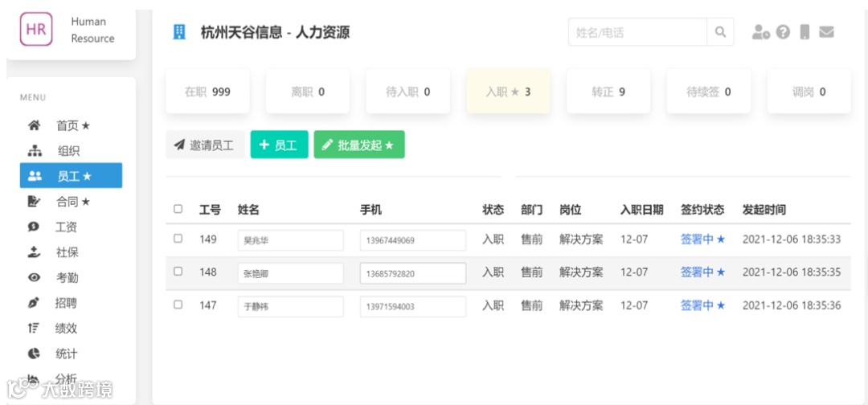
Task: Click timestamp 2021-12-06 18:35:33
Action: click(x=792, y=239)
